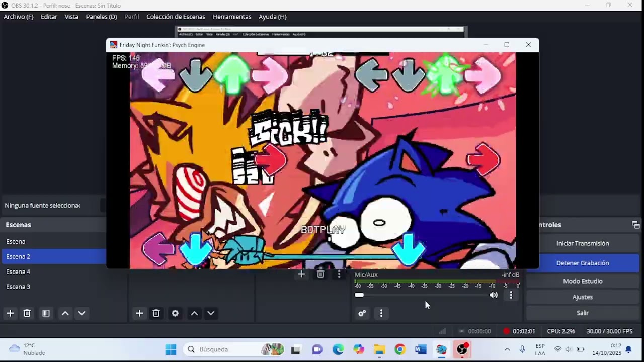Click Ninguna fuente seleccionada label

pos(43,205)
